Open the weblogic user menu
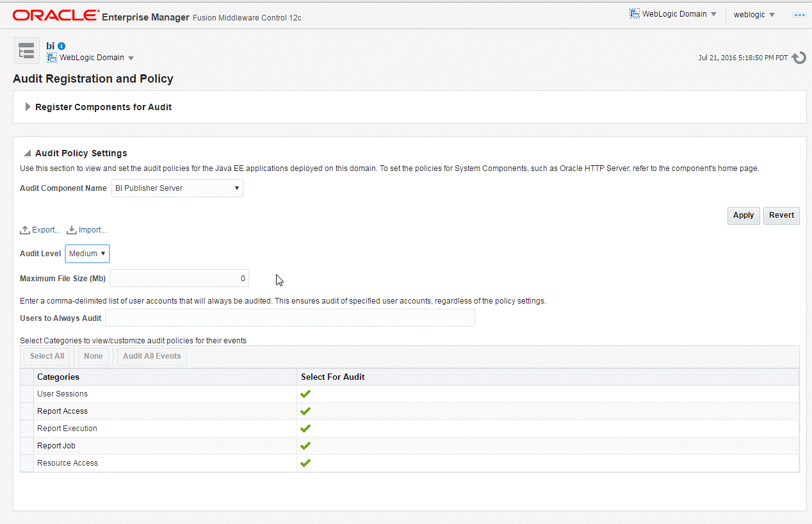The height and width of the screenshot is (524, 812). pos(754,14)
